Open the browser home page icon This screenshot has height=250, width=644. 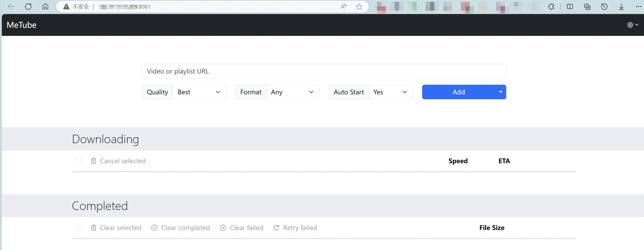click(x=45, y=6)
